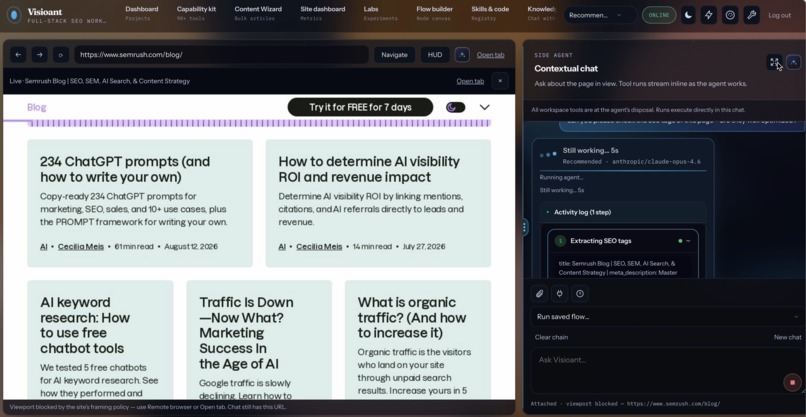Image resolution: width=806 pixels, height=417 pixels.
Task: Click the agent sparkle icon beside HUD
Action: pos(462,55)
